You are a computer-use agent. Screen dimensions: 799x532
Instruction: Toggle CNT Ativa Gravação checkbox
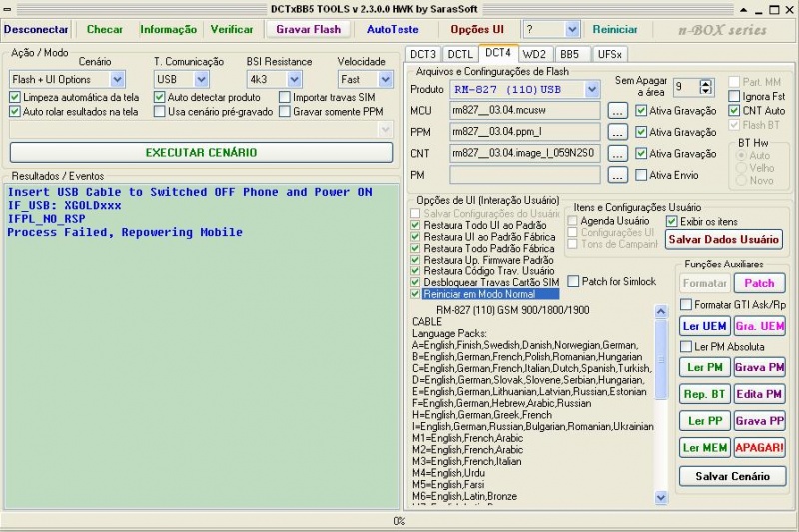point(641,154)
